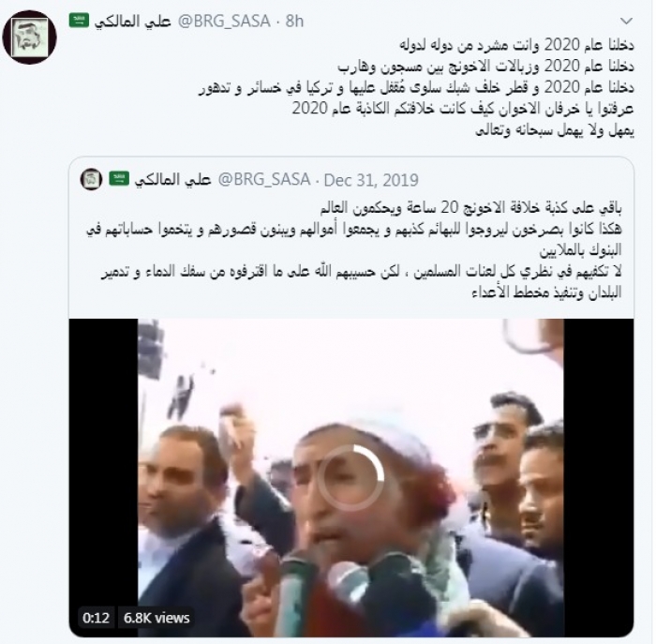Screen dimensions: 656x644
Task: Click the Saudi flag emoji in the quoted tweet header
Action: tap(119, 179)
